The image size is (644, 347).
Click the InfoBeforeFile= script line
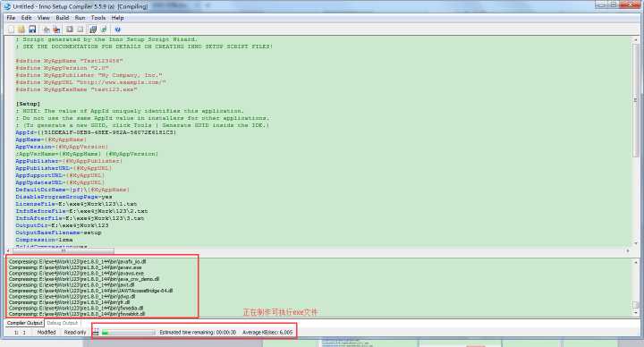click(81, 211)
